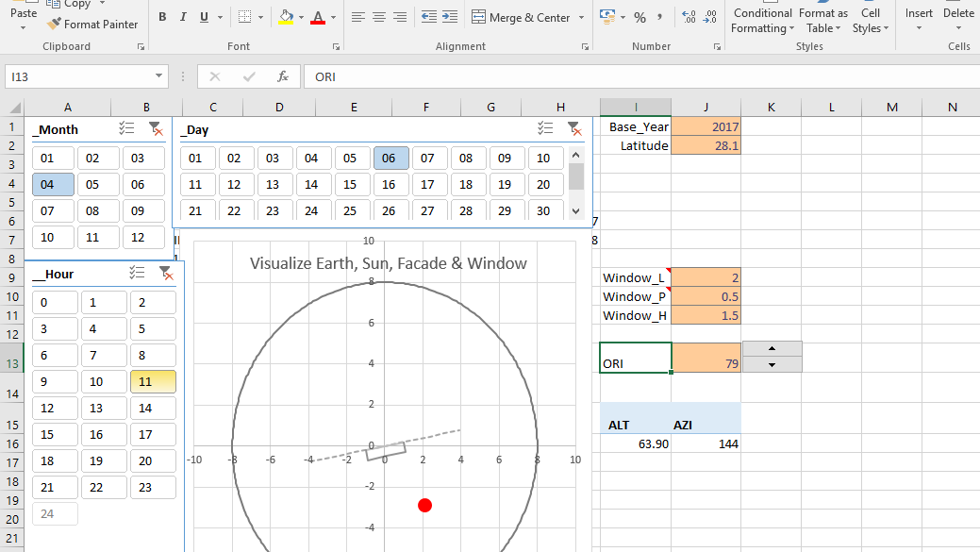Select hour 14 in the __Hour slicer

153,409
